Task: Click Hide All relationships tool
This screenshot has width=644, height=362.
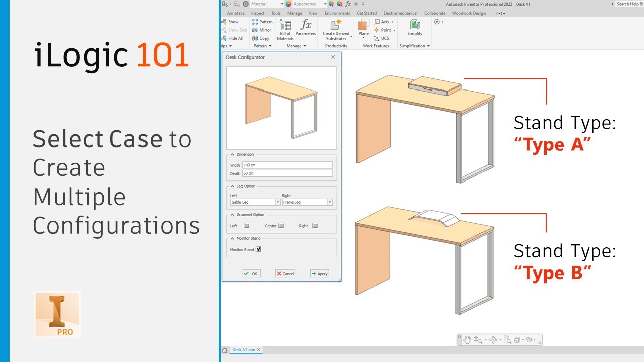Action: point(233,38)
